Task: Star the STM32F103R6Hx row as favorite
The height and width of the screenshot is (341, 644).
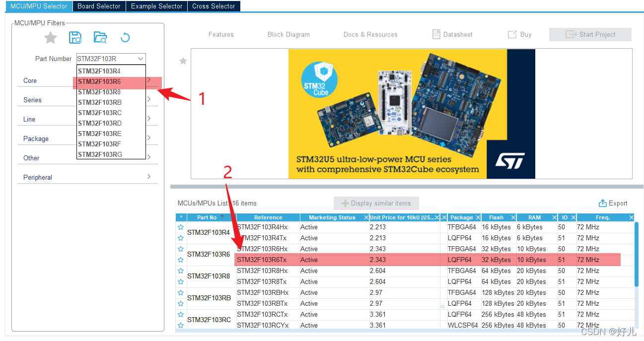Action: 181,249
